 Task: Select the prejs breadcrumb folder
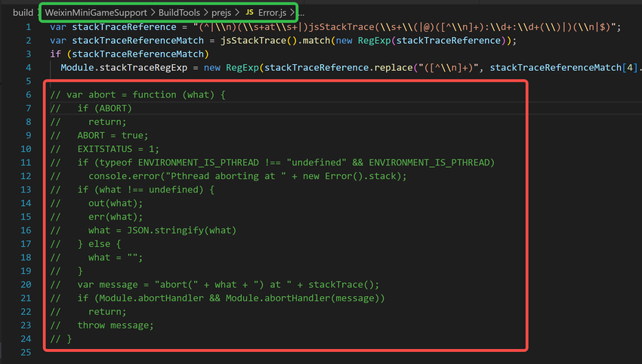coord(223,13)
